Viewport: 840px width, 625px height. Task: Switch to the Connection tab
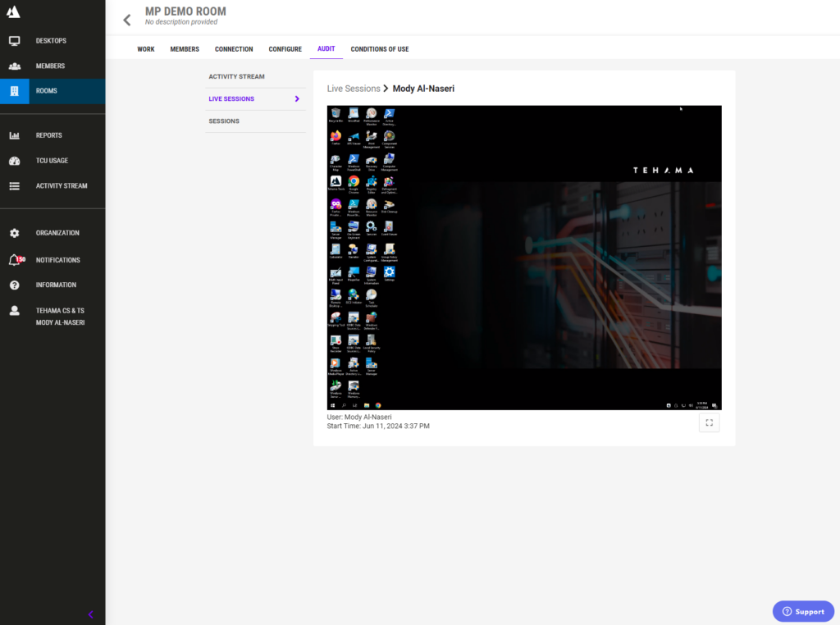click(234, 49)
